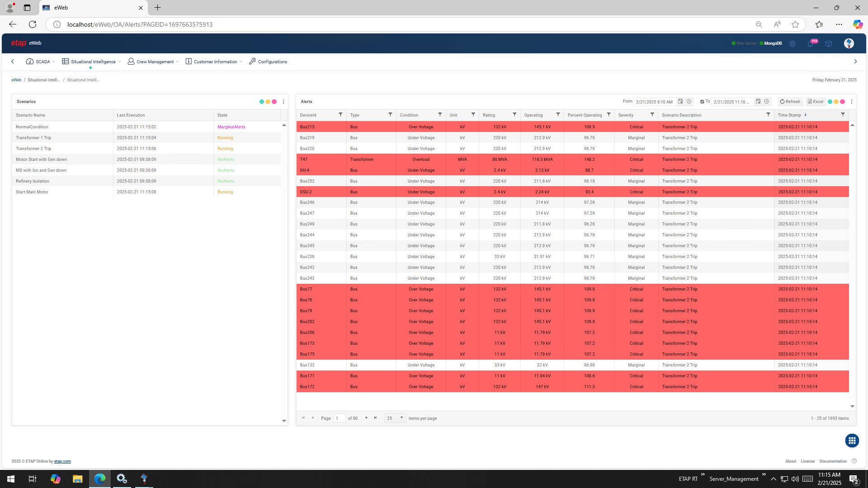Export alerts with Excel button

click(816, 102)
